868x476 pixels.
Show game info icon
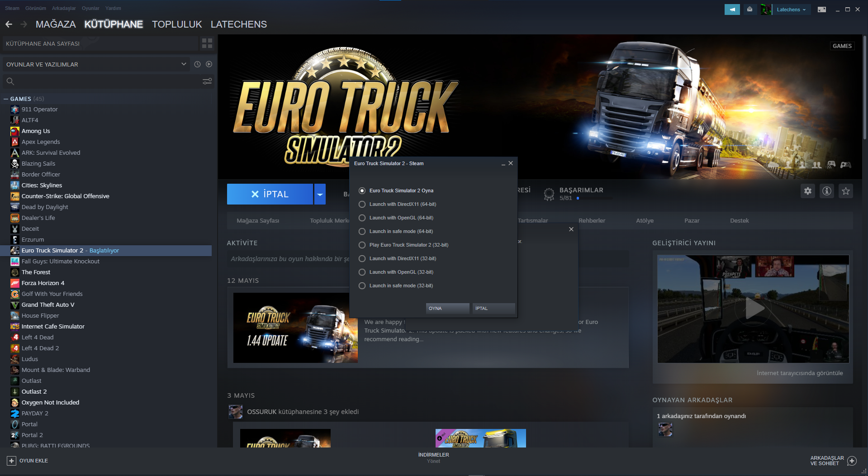coord(827,191)
